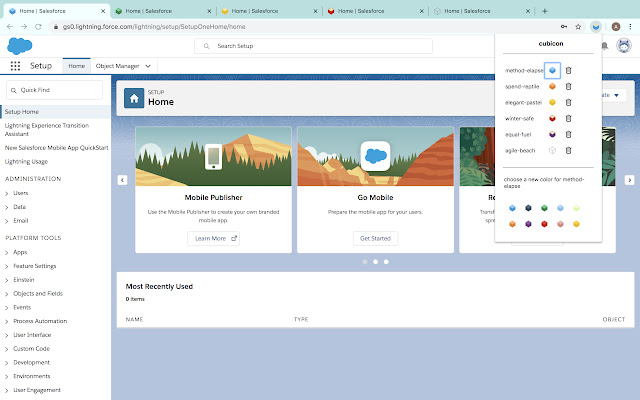Expand the Users tree item
640x400 pixels.
click(x=7, y=193)
